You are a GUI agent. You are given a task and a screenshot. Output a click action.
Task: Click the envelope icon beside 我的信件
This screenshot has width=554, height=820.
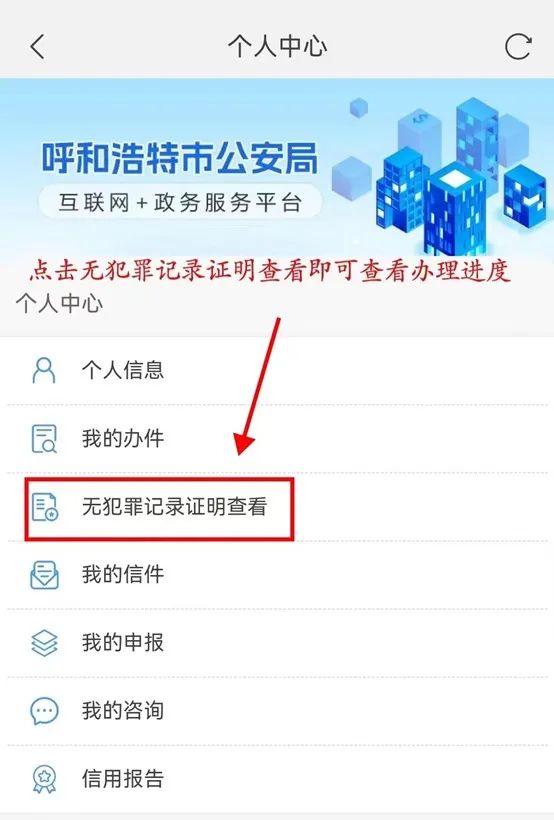point(44,575)
